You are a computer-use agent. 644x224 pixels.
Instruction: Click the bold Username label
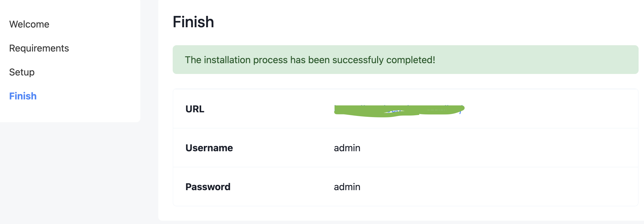click(209, 148)
